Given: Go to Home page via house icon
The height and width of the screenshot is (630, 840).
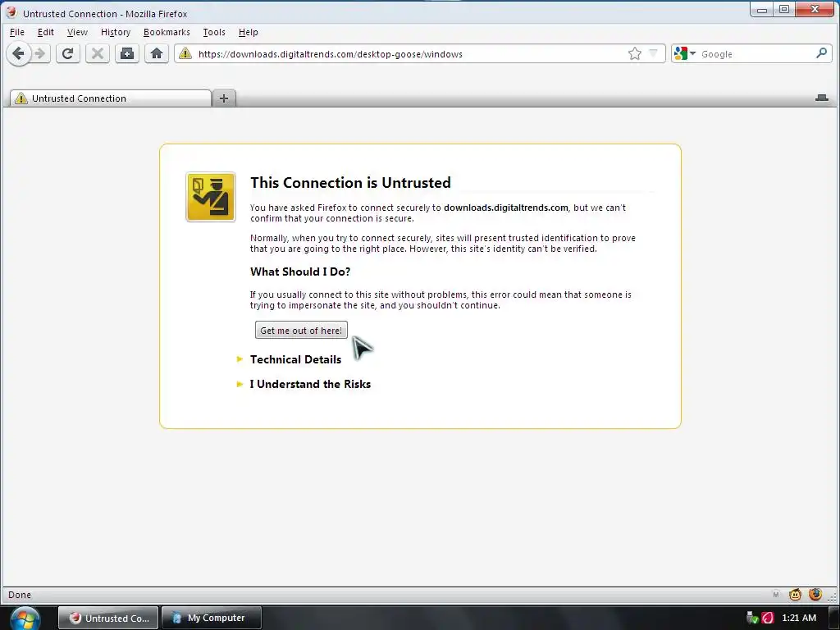Looking at the screenshot, I should point(157,53).
